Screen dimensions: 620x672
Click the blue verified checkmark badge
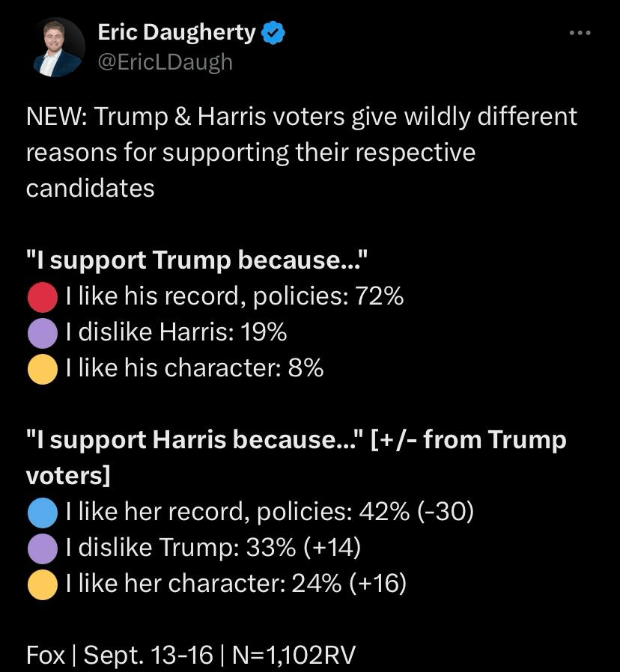tap(273, 33)
